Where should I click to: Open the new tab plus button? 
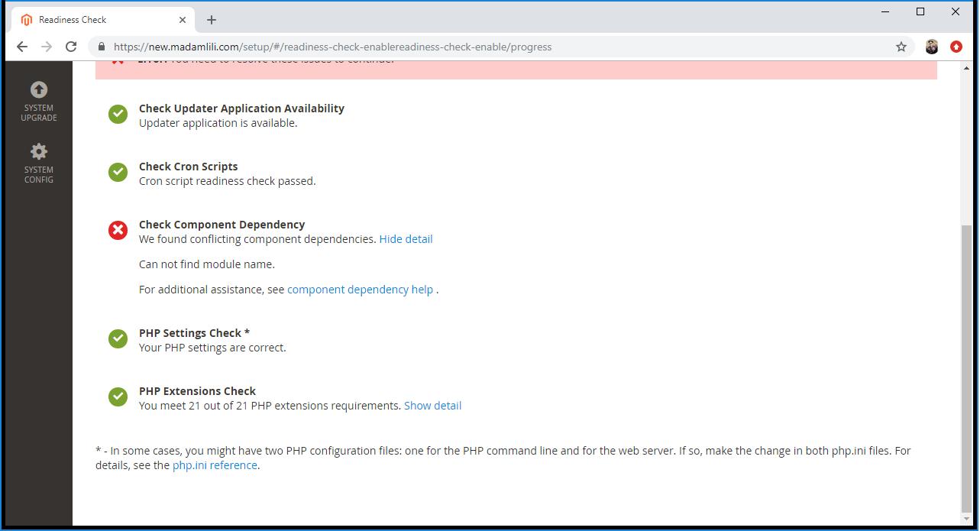pyautogui.click(x=212, y=19)
